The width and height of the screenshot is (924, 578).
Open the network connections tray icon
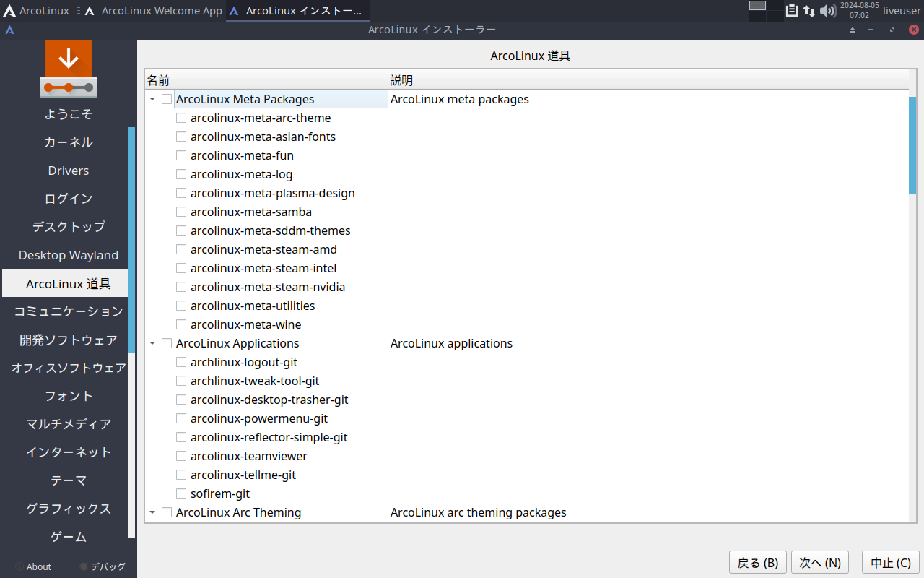click(809, 11)
